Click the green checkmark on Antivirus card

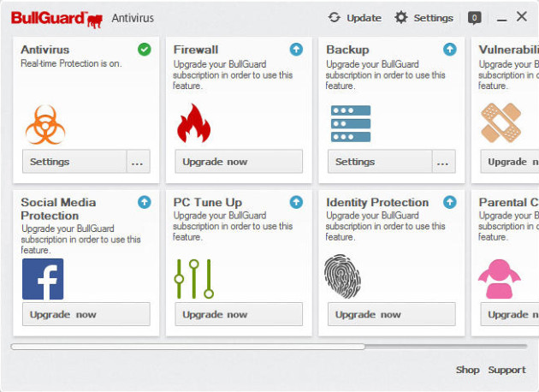coord(145,49)
